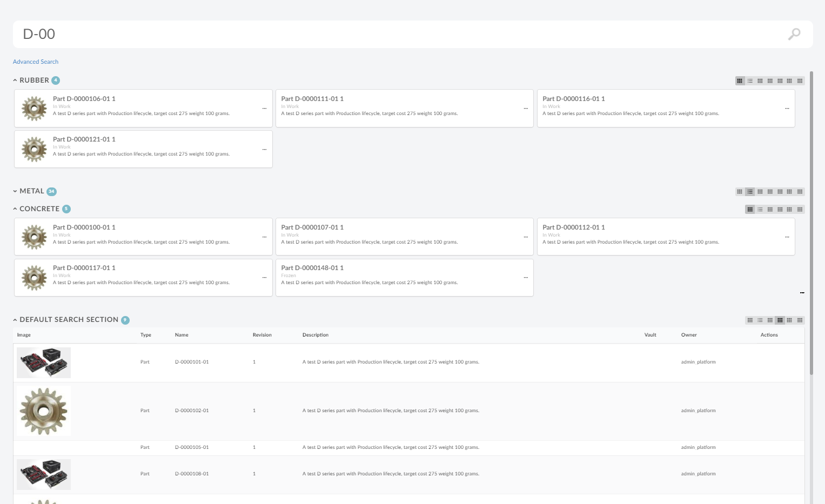Open ellipsis menu for Part D-0000116-01
The height and width of the screenshot is (504, 825).
pyautogui.click(x=787, y=109)
